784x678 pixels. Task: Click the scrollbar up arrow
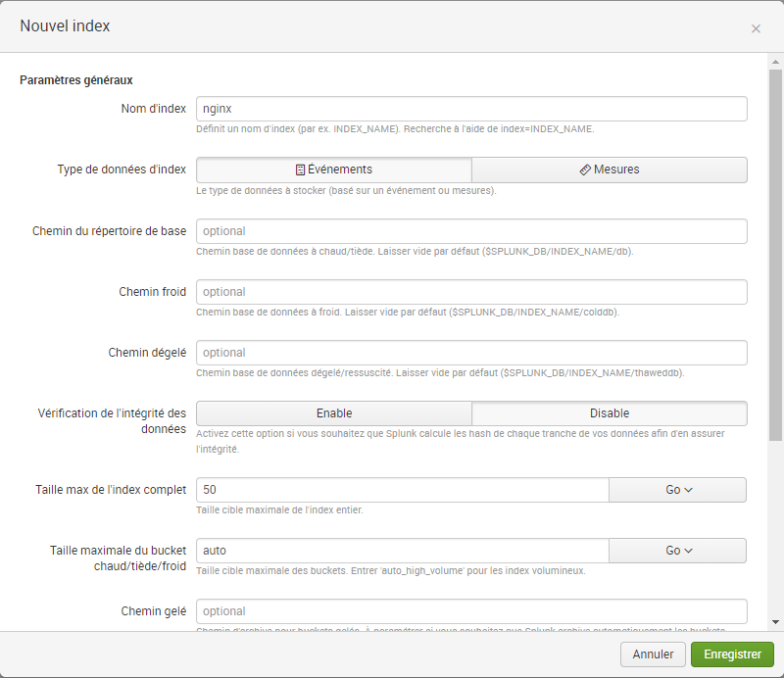tap(775, 60)
